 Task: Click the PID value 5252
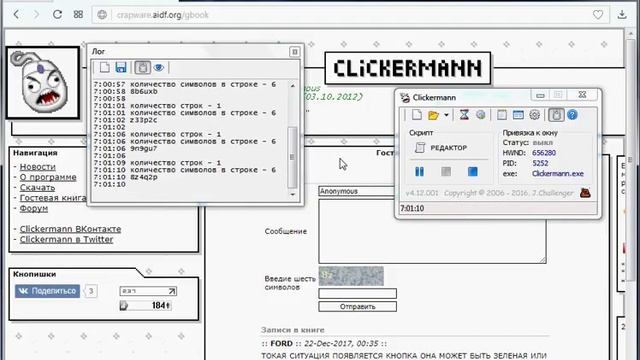coord(540,163)
